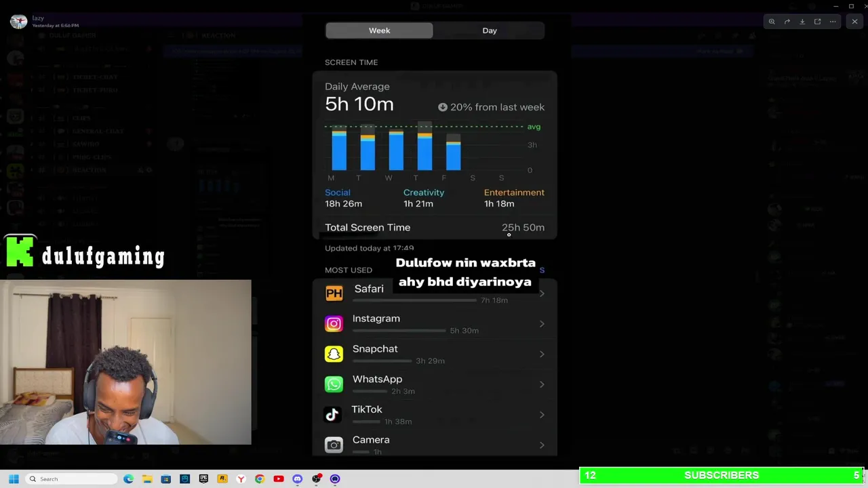Click the WhatsApp app name
Viewport: 868px width, 488px height.
point(377,380)
